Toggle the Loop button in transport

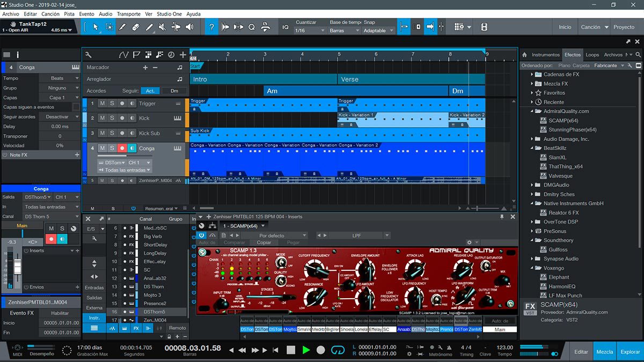[338, 350]
